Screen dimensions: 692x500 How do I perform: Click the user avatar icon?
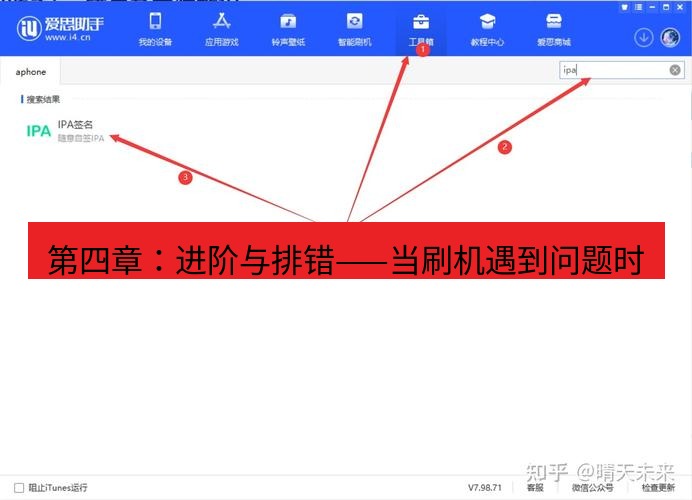pyautogui.click(x=670, y=38)
